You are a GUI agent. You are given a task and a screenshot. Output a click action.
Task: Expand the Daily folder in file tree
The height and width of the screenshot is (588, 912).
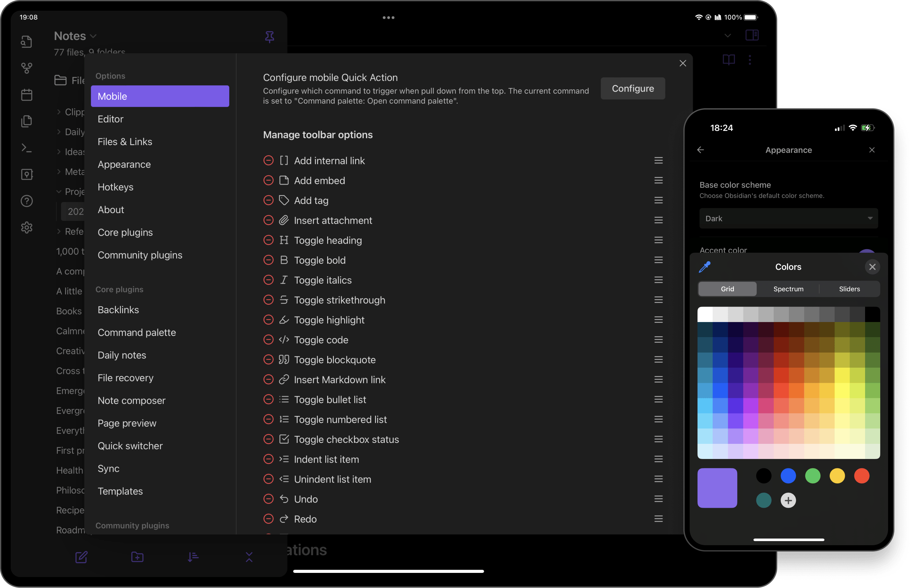coord(59,132)
